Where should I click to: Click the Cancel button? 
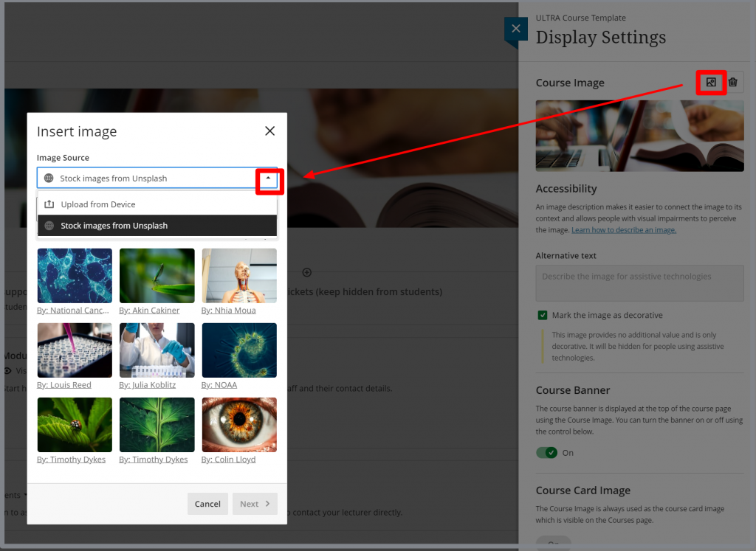coord(207,504)
